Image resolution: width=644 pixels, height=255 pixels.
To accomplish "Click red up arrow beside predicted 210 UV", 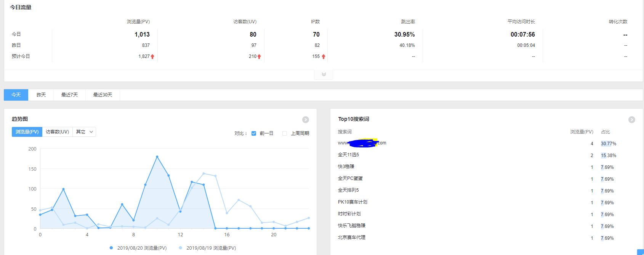I will (259, 56).
